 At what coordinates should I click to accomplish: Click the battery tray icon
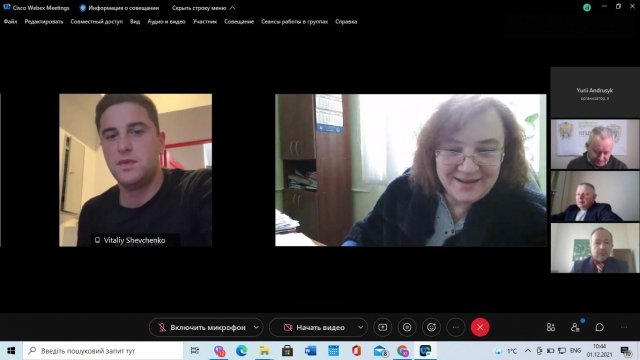click(551, 351)
